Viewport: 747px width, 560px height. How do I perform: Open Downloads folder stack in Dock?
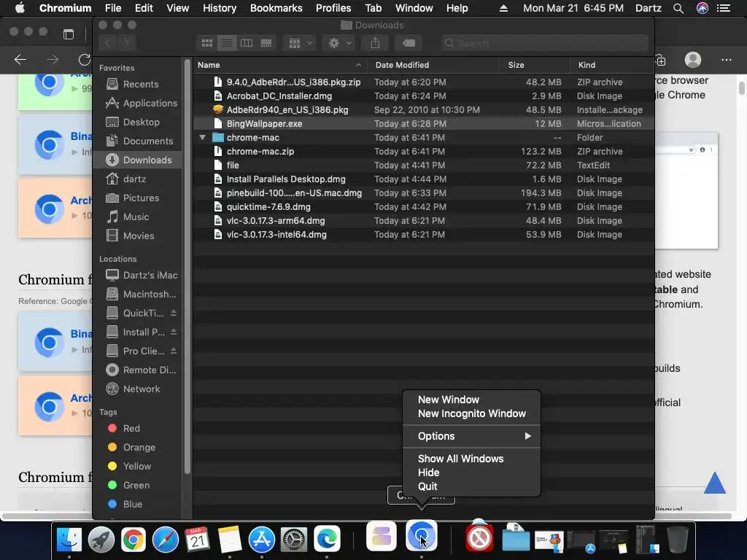(x=516, y=538)
